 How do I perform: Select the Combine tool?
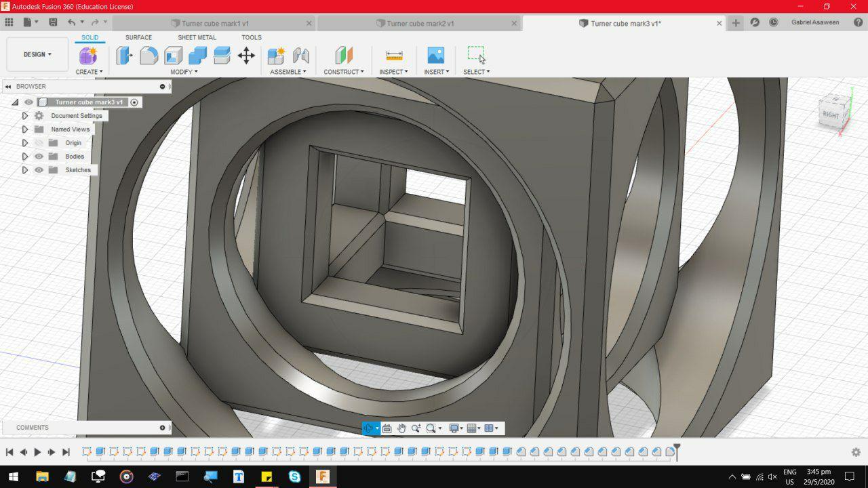(x=197, y=56)
